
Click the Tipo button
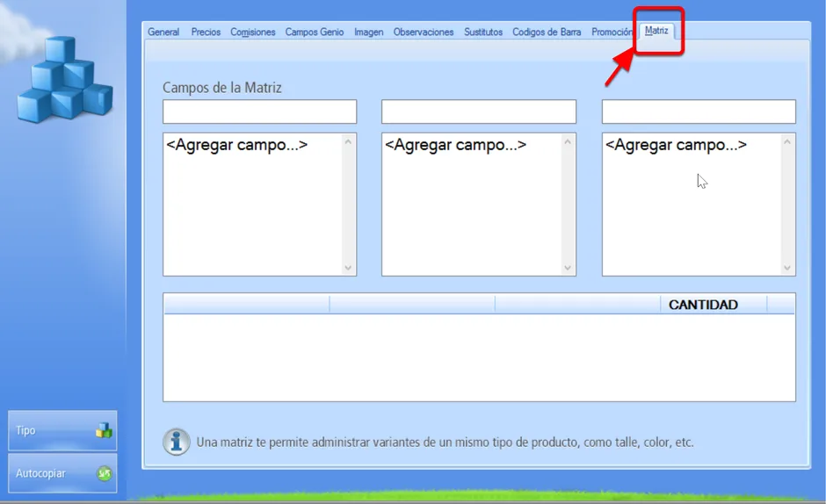click(62, 430)
